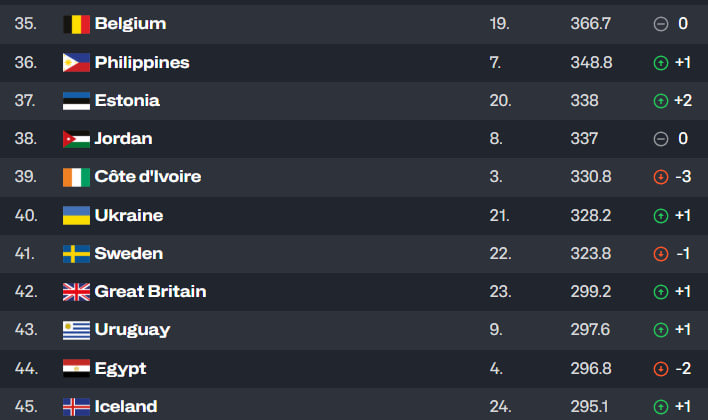Viewport: 708px width, 420px height.
Task: Select the Côte d'Ivoire country name
Action: click(x=147, y=177)
